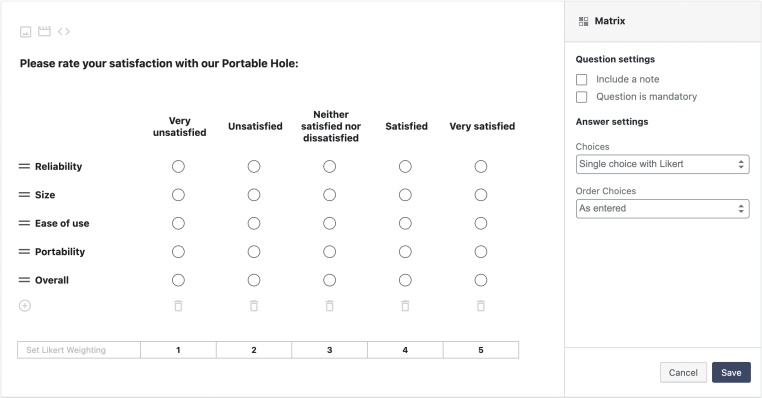Screen dimensions: 762x398
Task: Delete the Neither satisfied nor dissatisfied column
Action: [329, 306]
